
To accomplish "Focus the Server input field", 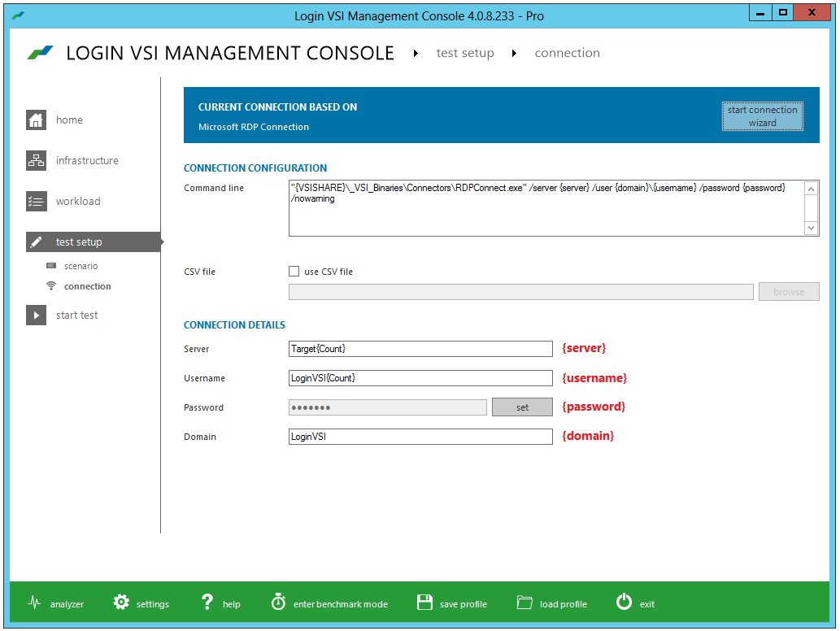I will (420, 349).
